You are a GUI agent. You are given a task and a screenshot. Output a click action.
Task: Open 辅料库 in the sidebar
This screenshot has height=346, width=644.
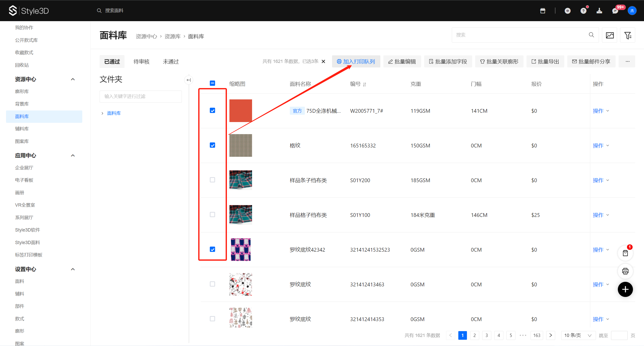point(22,129)
